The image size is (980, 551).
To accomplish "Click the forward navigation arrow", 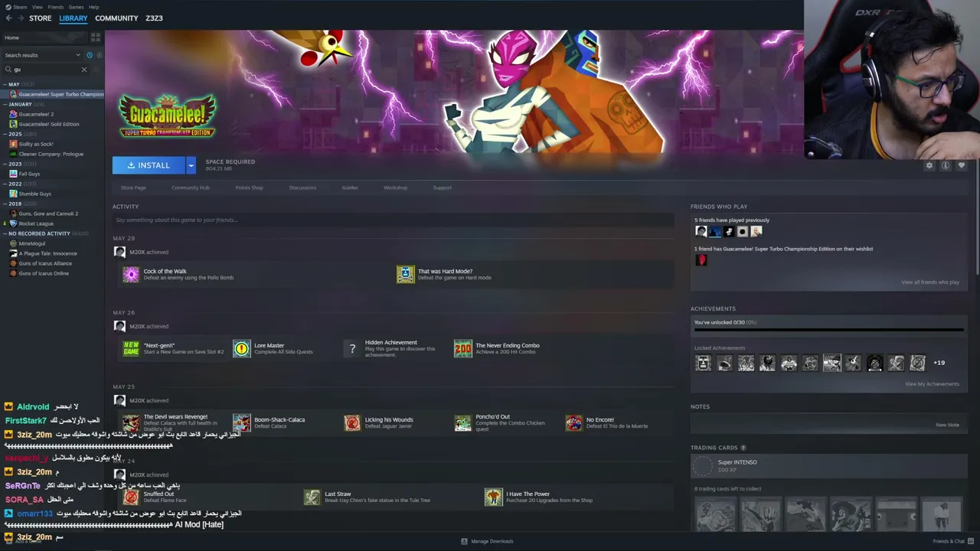I will [x=21, y=18].
